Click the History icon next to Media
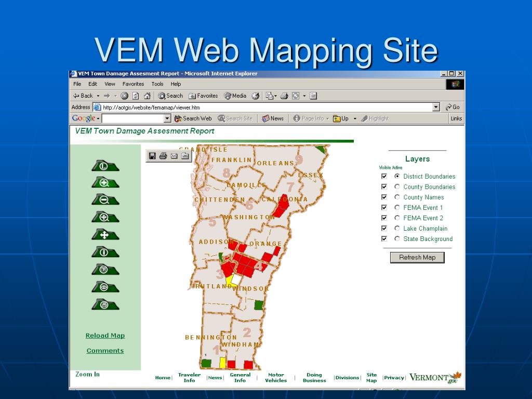The width and height of the screenshot is (532, 399). click(256, 96)
